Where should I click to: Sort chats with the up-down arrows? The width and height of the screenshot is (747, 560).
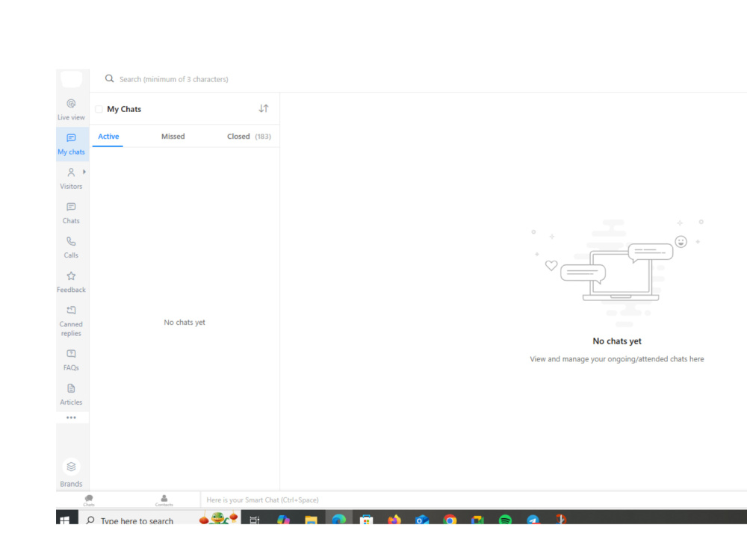click(x=264, y=108)
